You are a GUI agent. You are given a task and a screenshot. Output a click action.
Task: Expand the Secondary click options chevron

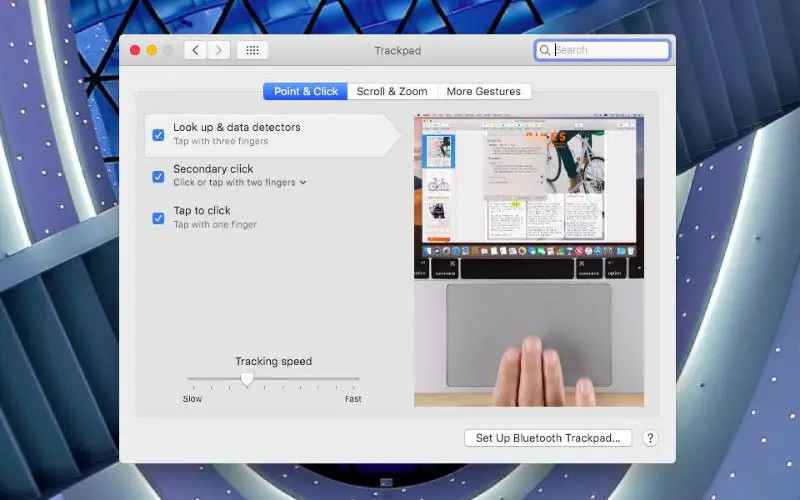point(303,183)
